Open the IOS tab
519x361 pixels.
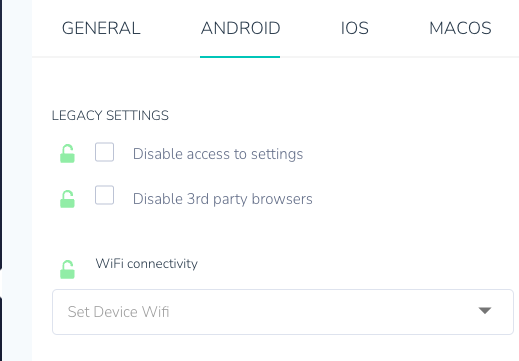[355, 28]
